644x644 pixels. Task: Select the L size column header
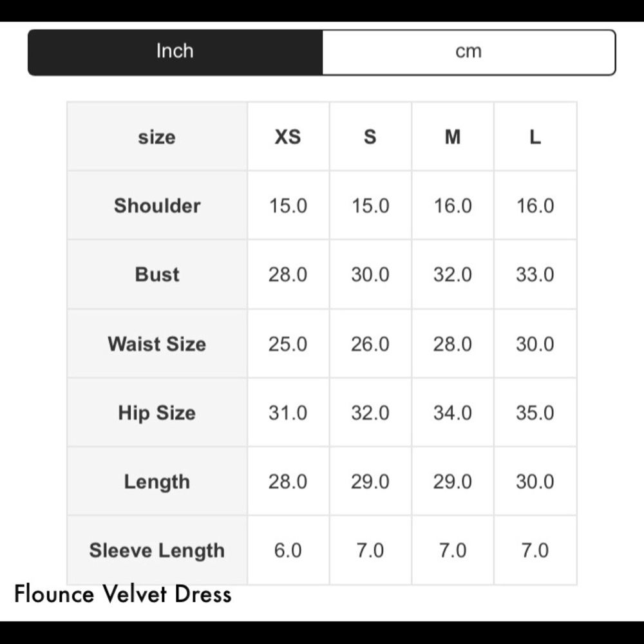point(535,137)
